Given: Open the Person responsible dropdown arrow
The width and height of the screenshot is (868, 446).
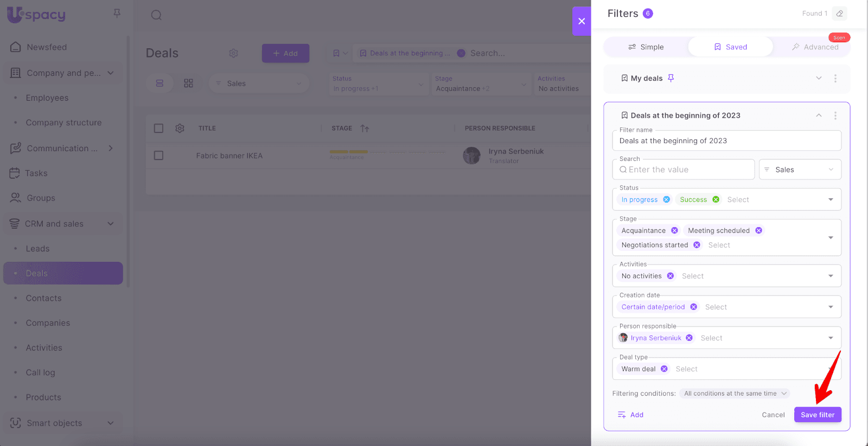Looking at the screenshot, I should pos(831,338).
